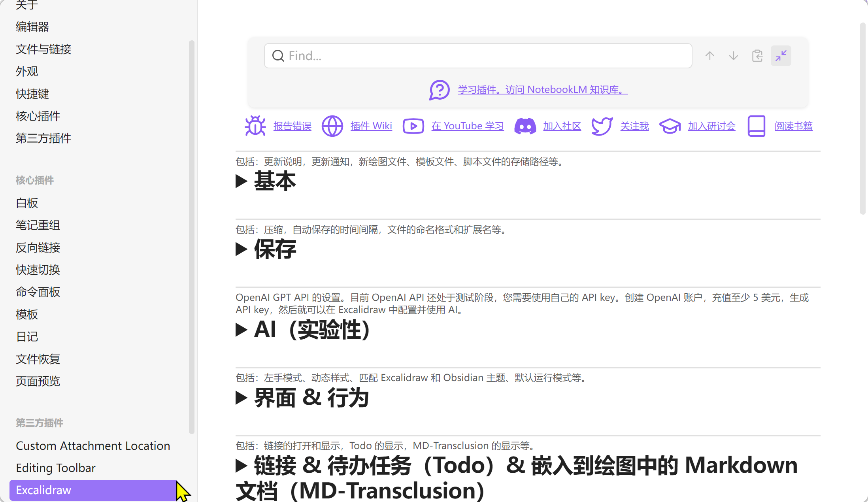The height and width of the screenshot is (502, 868).
Task: Click the bug icon for reporting errors
Action: [255, 126]
